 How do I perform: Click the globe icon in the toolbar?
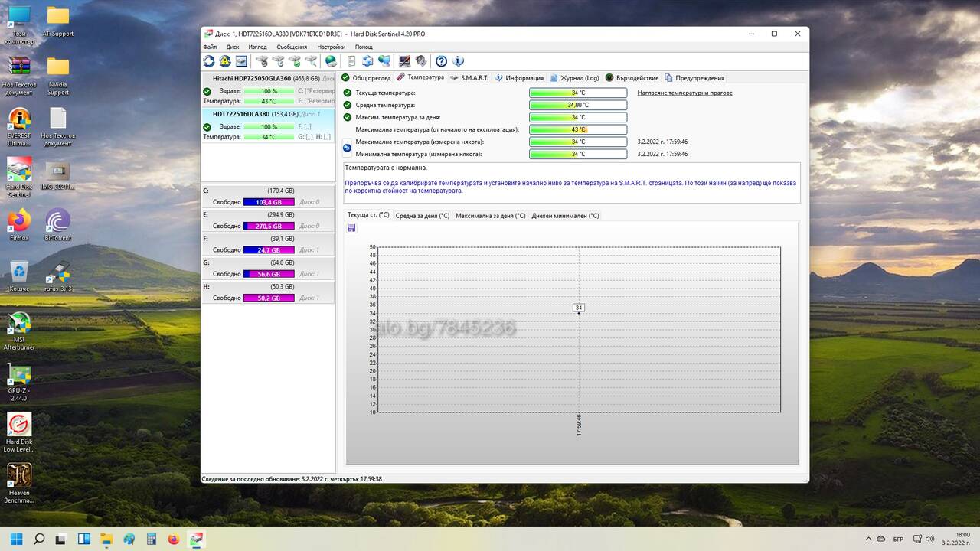[331, 61]
